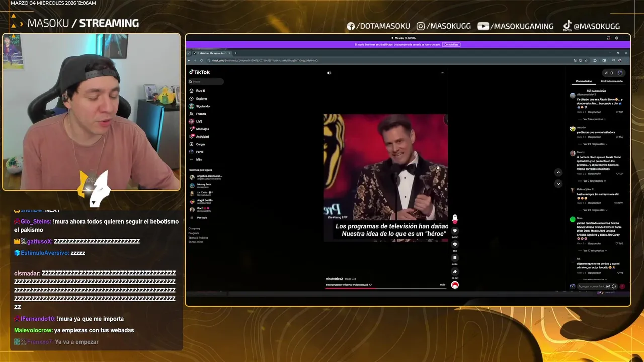
Task: Reply to the crazytio comment
Action: (x=595, y=137)
